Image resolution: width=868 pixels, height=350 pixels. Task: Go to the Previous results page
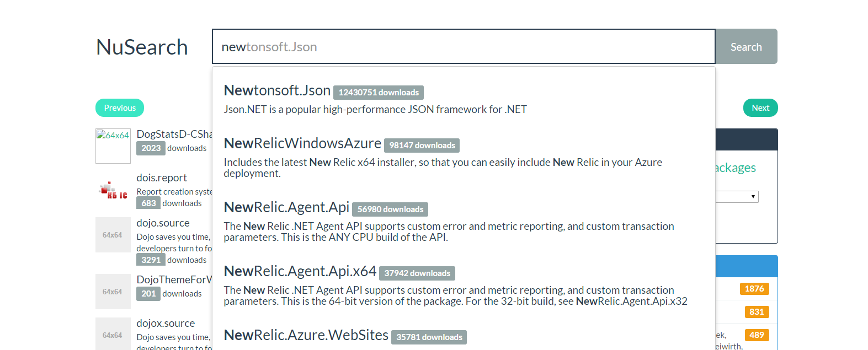(120, 108)
